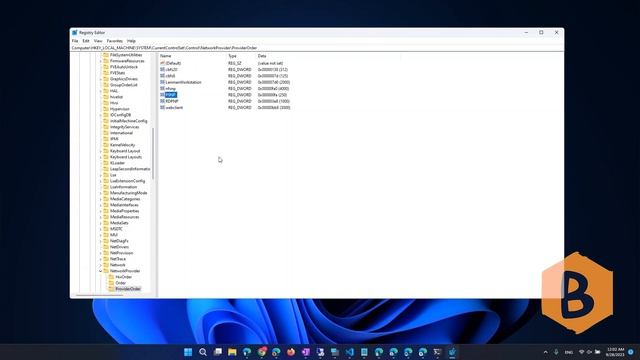The image size is (640, 360).
Task: Expand the MUI key
Action: tap(101, 235)
